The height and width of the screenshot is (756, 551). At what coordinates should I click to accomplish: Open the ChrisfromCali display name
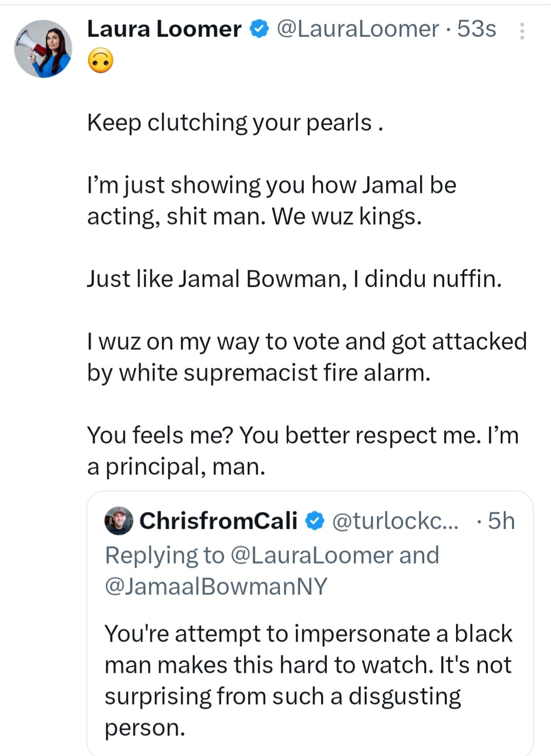point(219,521)
